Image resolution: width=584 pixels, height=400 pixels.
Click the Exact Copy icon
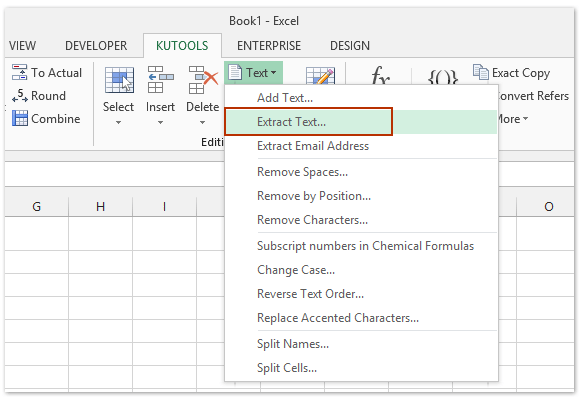[x=481, y=72]
